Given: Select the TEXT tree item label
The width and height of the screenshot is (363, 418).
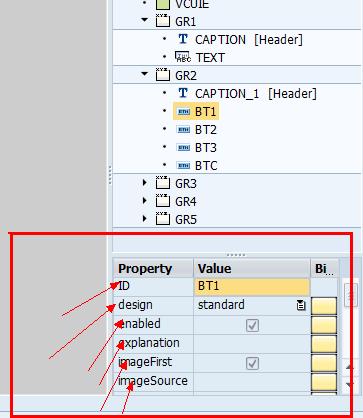Looking at the screenshot, I should point(210,57).
